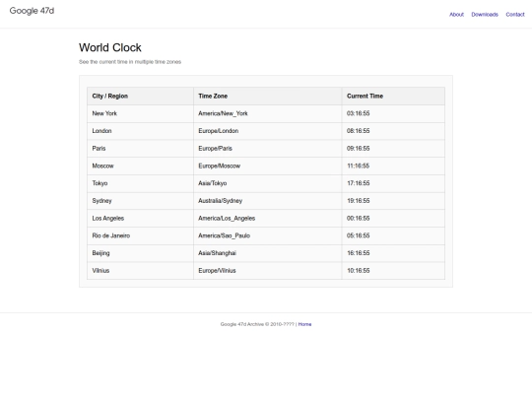Click Sydney's time 19:16:55

click(x=358, y=201)
